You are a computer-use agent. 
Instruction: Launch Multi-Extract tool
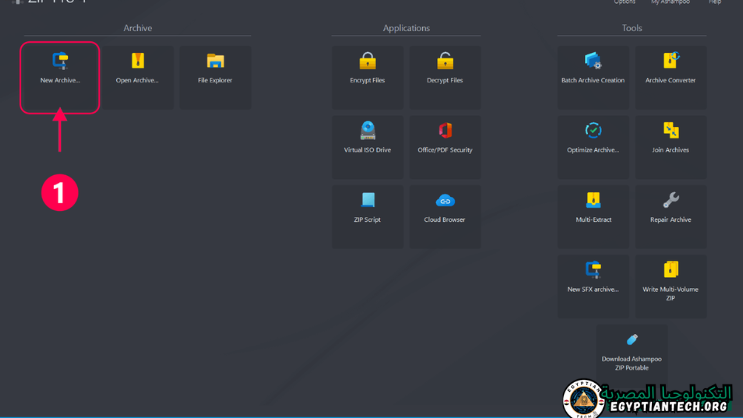593,217
